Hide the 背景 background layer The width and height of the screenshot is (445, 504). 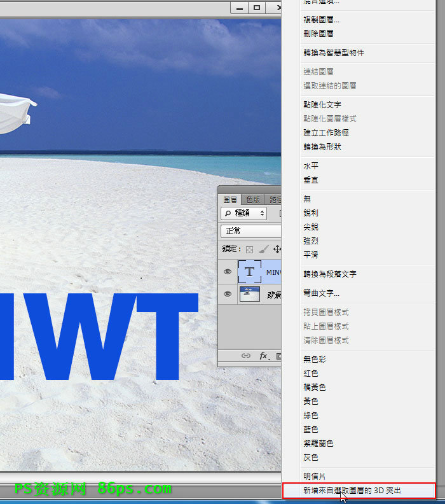coord(228,294)
